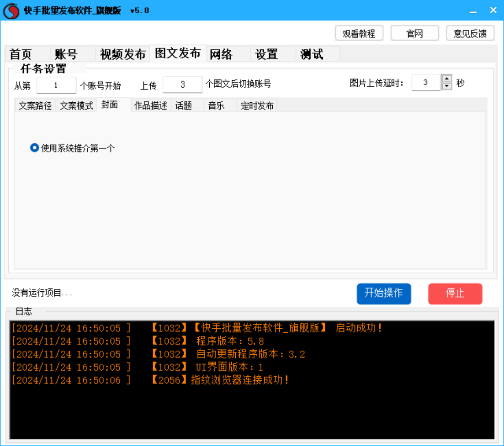
Task: Open the 视频发布 tab
Action: click(123, 54)
